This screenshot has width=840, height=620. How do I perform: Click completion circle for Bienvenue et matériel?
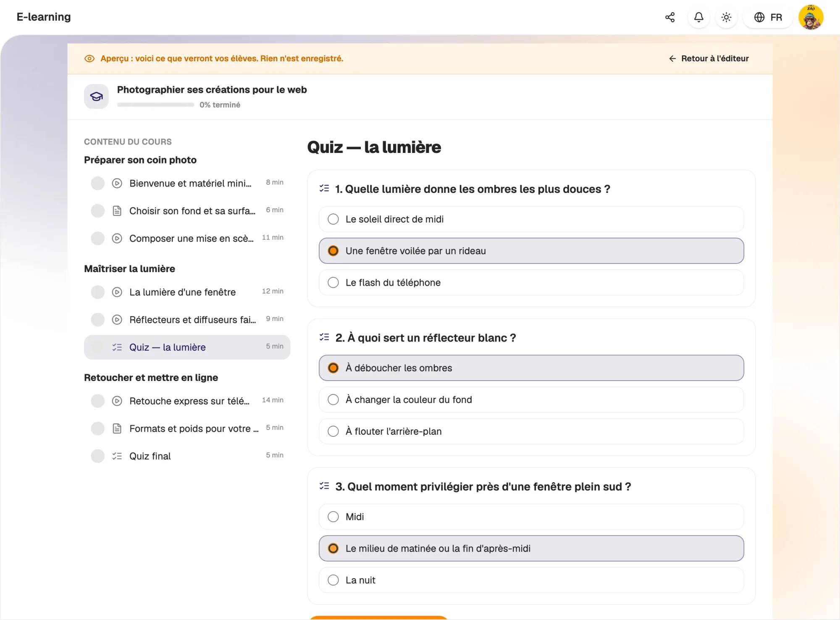[98, 183]
